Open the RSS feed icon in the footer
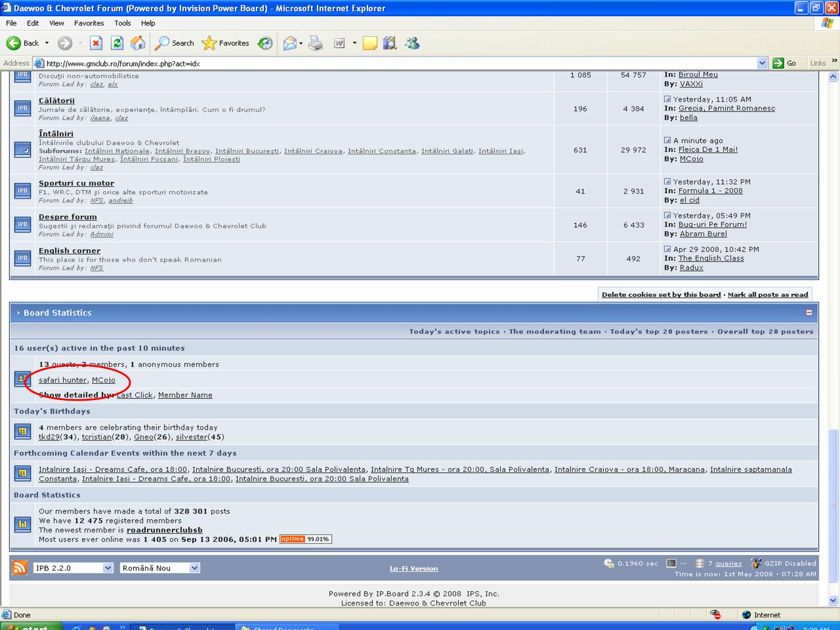 click(19, 567)
